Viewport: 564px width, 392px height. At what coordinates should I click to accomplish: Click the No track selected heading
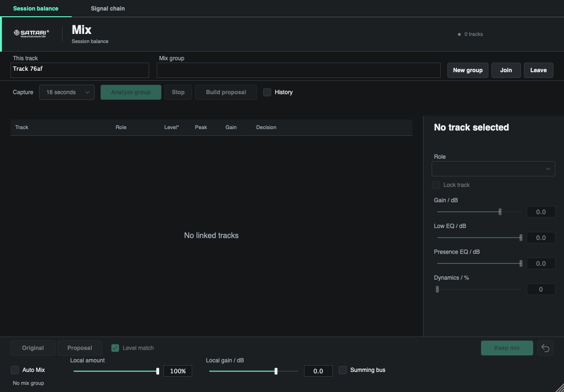pos(471,127)
